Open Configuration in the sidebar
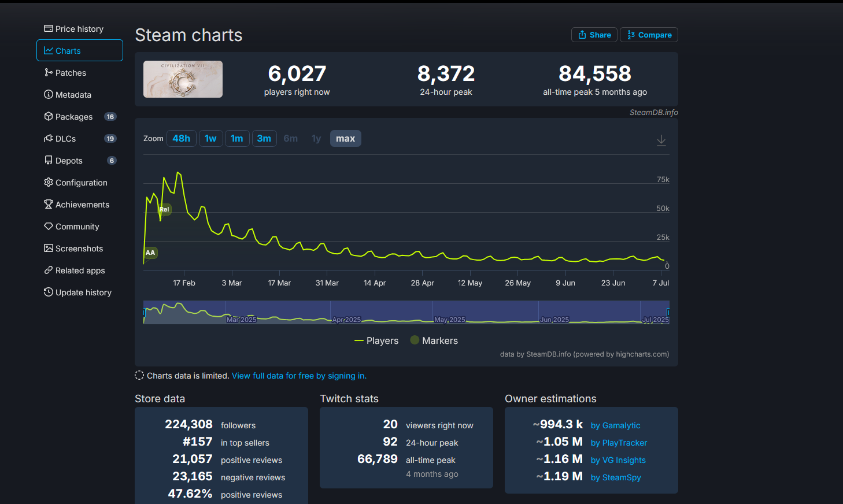 tap(80, 183)
